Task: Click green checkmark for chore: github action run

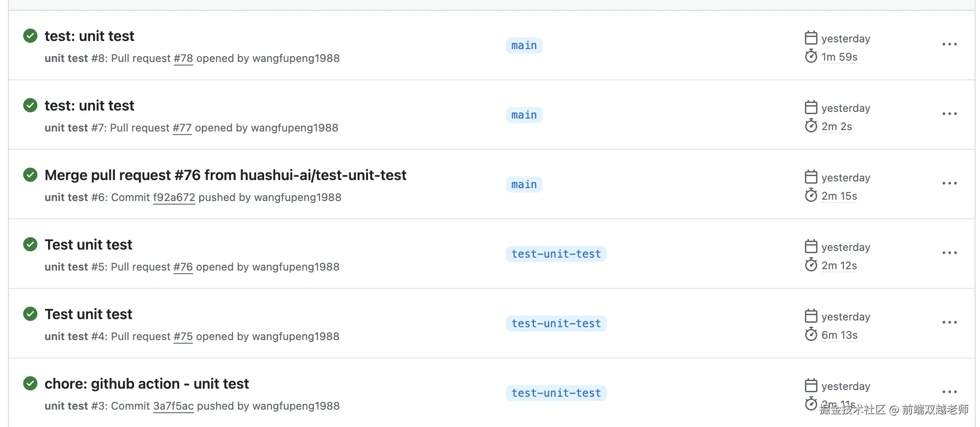Action: click(30, 383)
